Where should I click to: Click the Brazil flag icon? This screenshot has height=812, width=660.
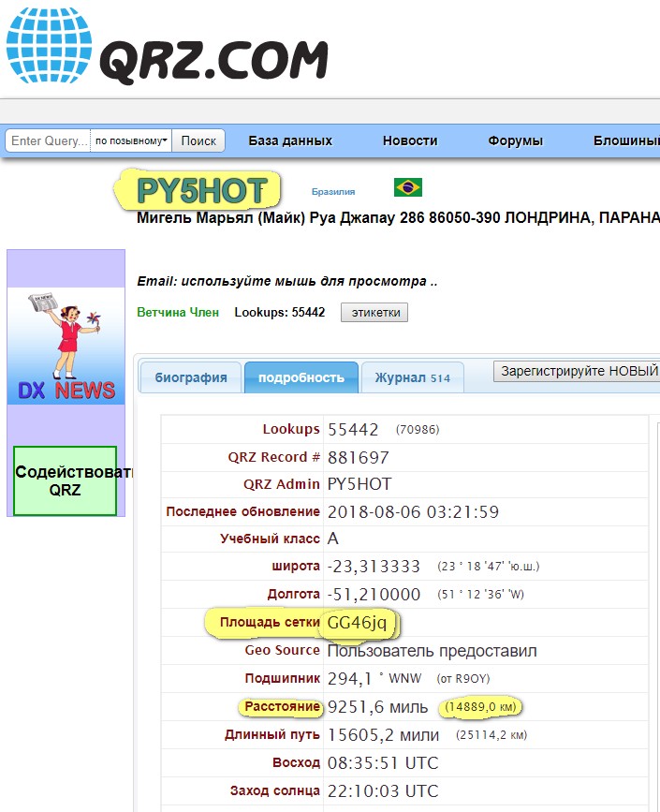pos(407,188)
